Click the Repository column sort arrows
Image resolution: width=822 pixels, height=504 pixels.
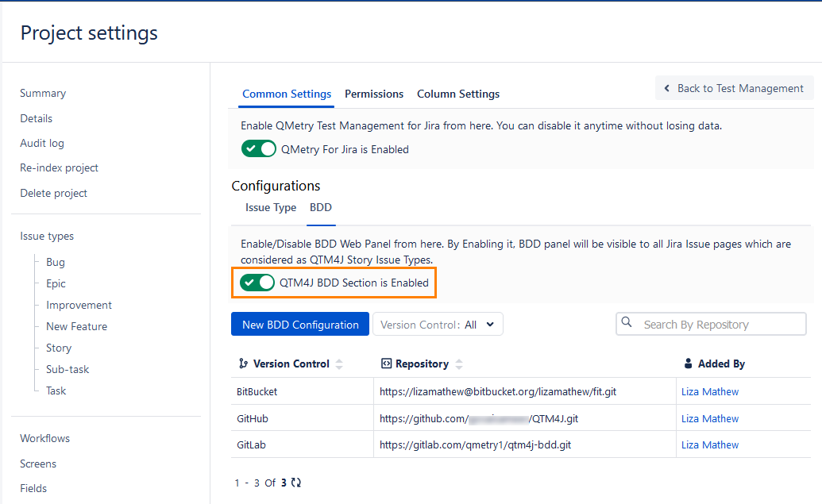[x=459, y=364]
